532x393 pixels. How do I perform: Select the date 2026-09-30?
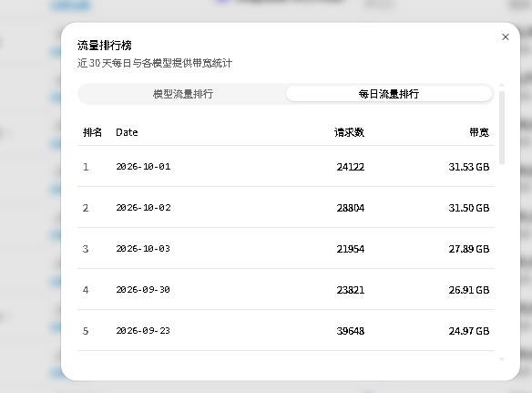tap(143, 290)
